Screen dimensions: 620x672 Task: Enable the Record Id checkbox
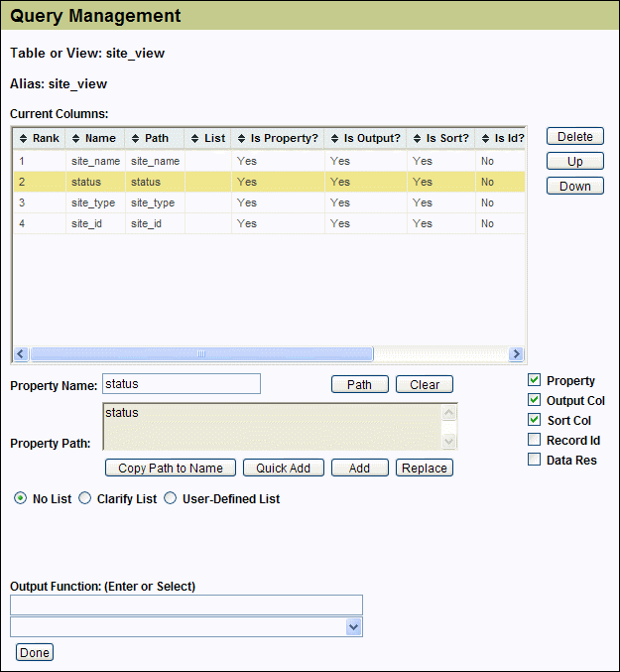[534, 440]
